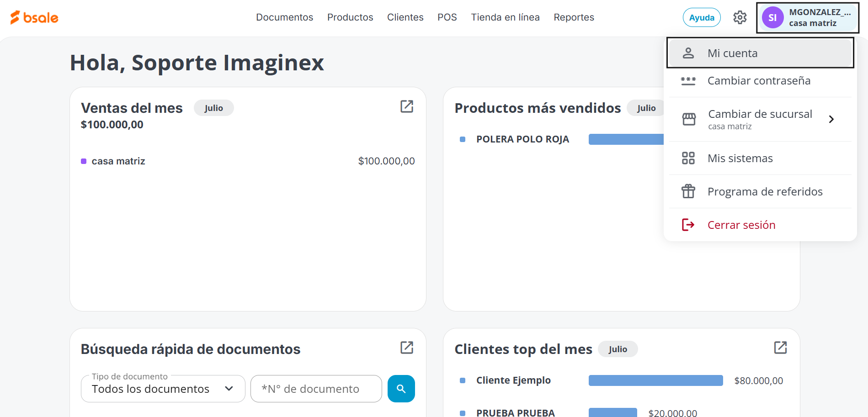This screenshot has width=868, height=417.
Task: Click the PRUEBA PRUEBA sales bar
Action: point(612,412)
